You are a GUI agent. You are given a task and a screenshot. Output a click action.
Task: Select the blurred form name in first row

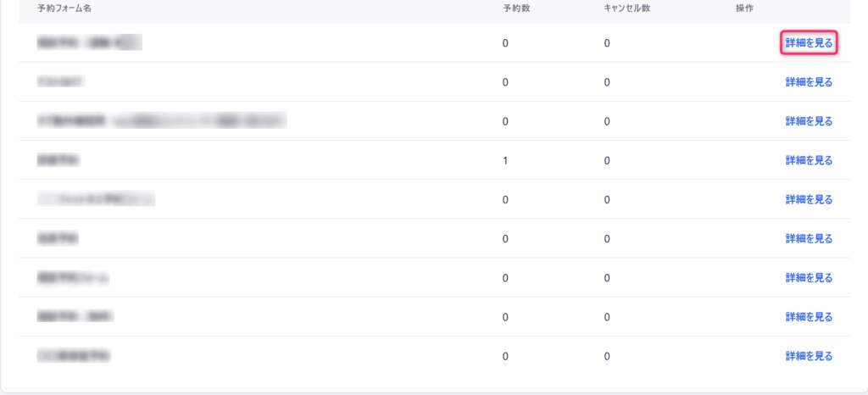coord(89,42)
